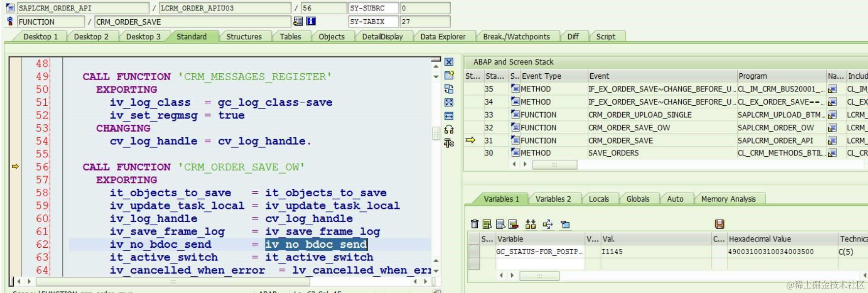Click the Na... column icon for stack level 34

(832, 102)
